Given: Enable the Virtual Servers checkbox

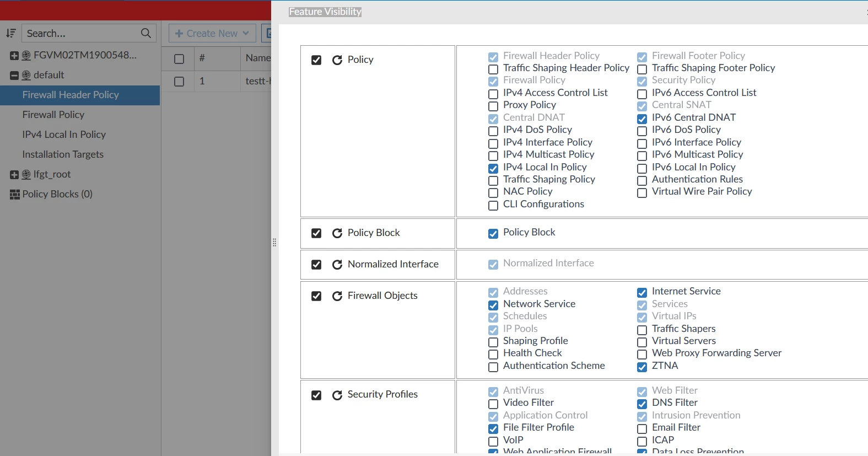Looking at the screenshot, I should coord(642,342).
